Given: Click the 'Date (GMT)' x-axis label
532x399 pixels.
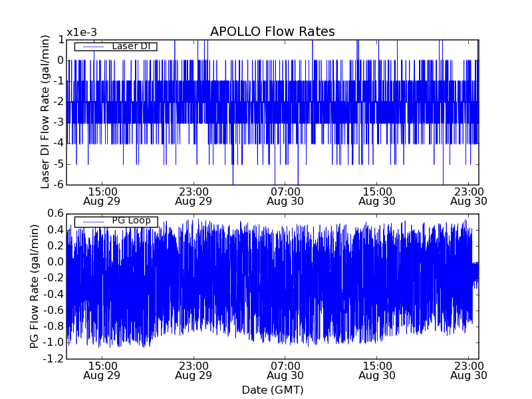Looking at the screenshot, I should [273, 390].
